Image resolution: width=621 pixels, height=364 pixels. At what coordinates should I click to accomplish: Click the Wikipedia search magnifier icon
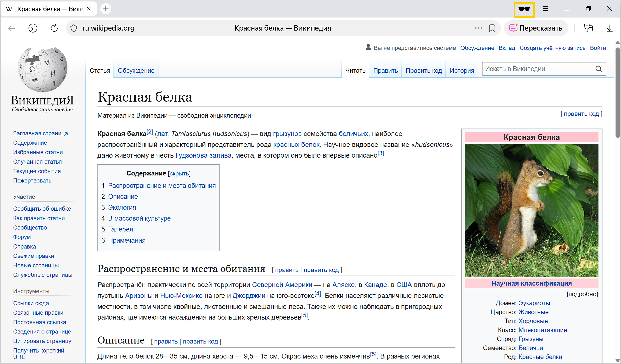pos(599,69)
